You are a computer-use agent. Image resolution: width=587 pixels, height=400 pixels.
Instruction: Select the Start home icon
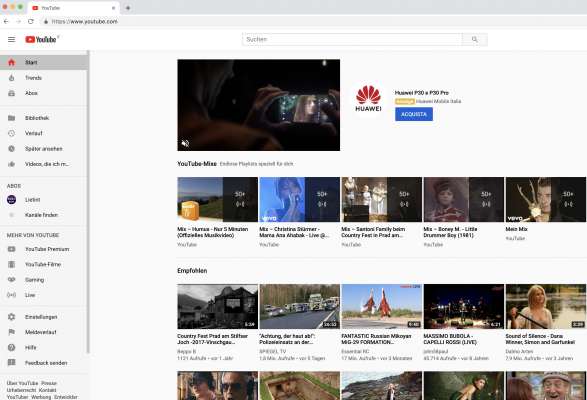[x=12, y=63]
